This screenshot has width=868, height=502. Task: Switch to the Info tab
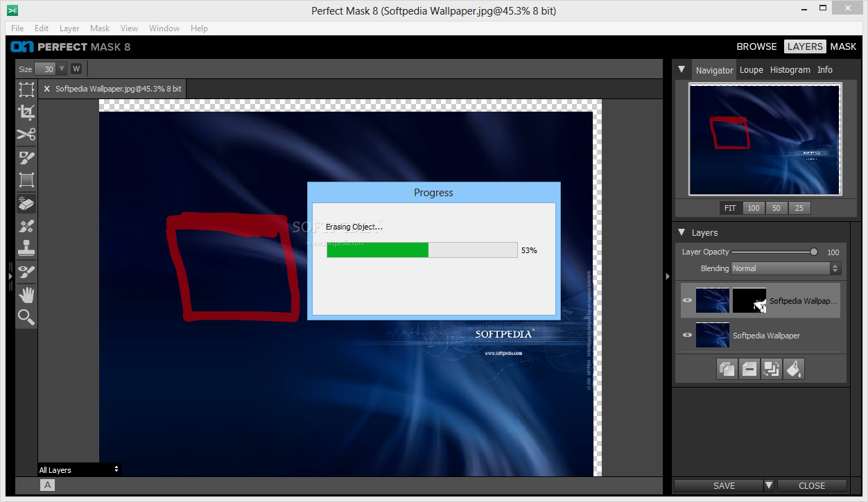point(824,69)
